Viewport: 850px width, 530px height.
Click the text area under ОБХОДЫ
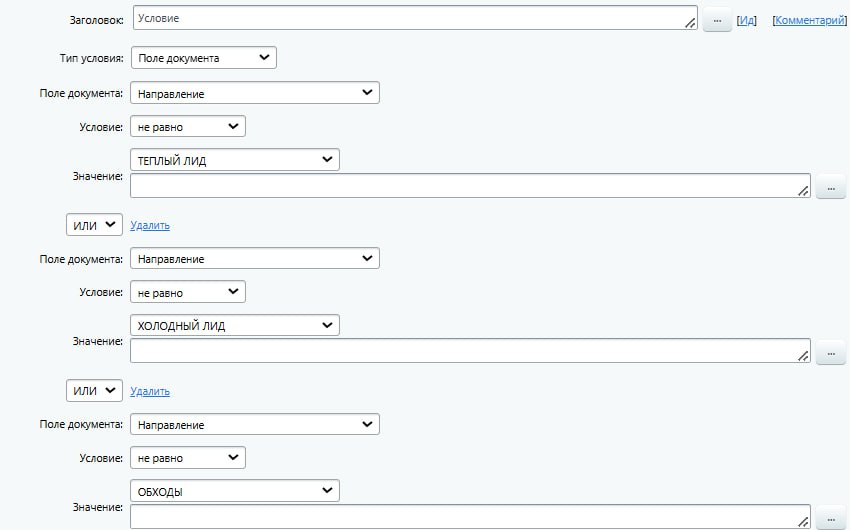[470, 516]
